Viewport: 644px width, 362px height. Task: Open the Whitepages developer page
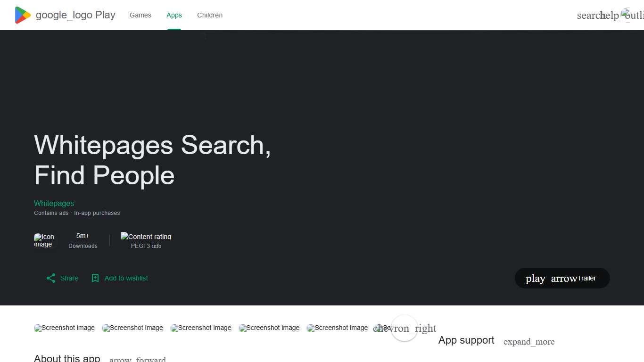54,203
